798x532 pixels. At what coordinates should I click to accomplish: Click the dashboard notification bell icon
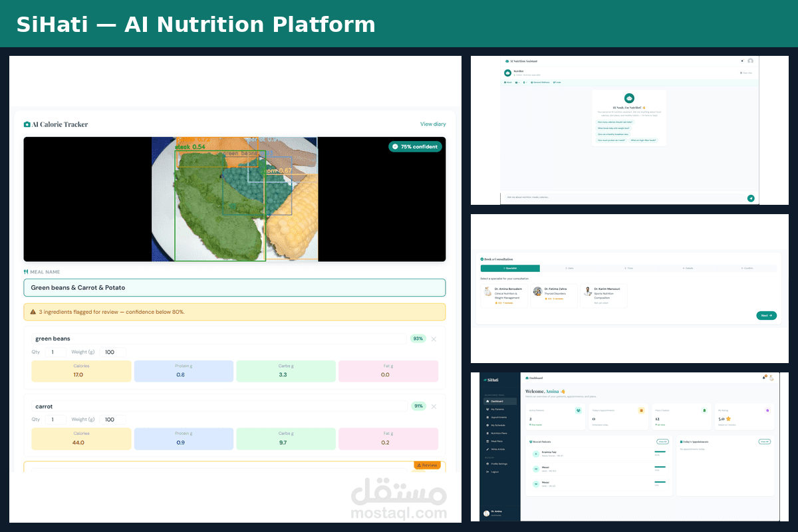point(764,378)
